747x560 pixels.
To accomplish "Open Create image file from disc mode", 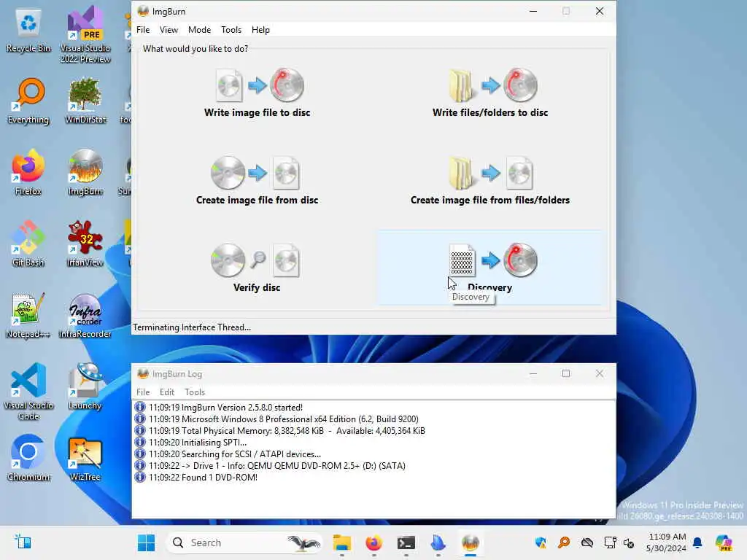I will 258,181.
